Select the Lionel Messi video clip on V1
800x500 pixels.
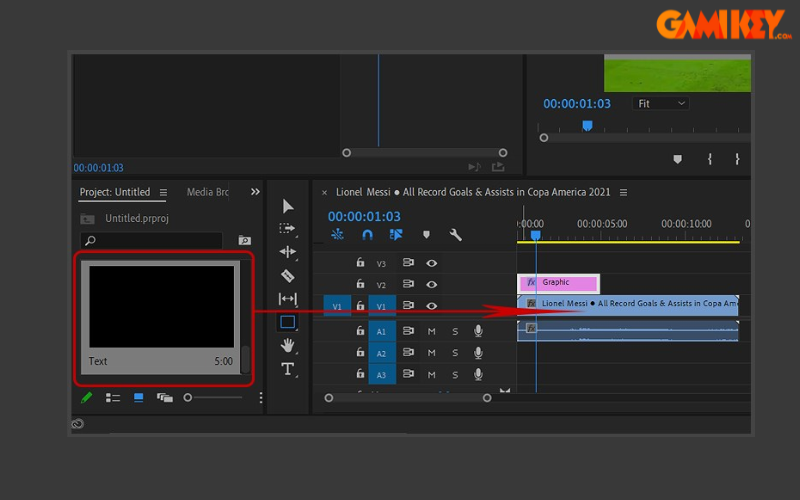click(x=628, y=304)
